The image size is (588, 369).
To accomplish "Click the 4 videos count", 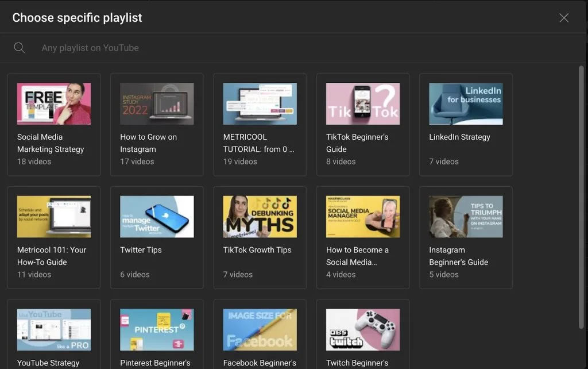I will tap(341, 274).
